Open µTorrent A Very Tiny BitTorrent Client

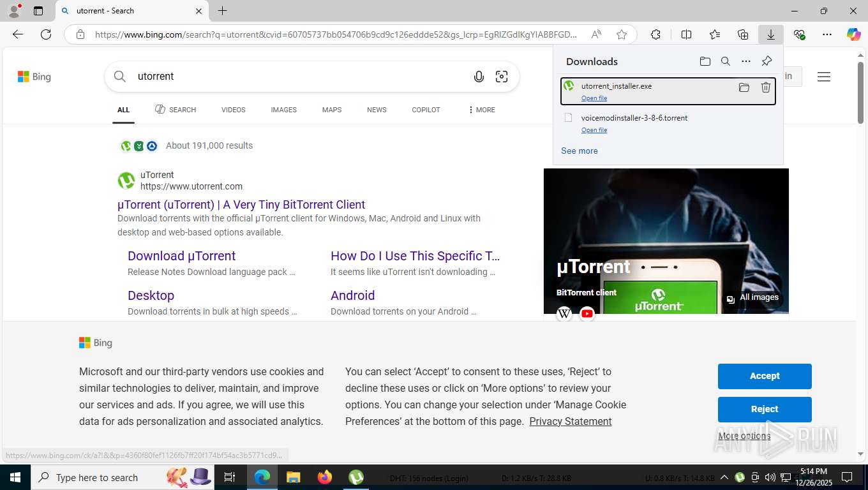[x=241, y=205]
